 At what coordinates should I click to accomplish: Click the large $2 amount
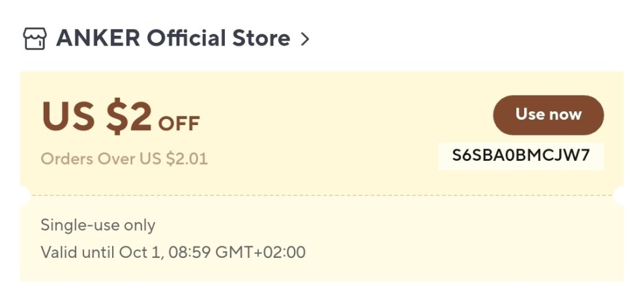click(128, 116)
